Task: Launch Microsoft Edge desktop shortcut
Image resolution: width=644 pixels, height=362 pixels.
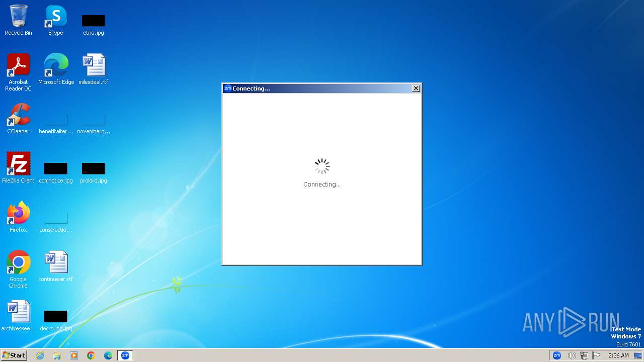Action: click(x=56, y=69)
